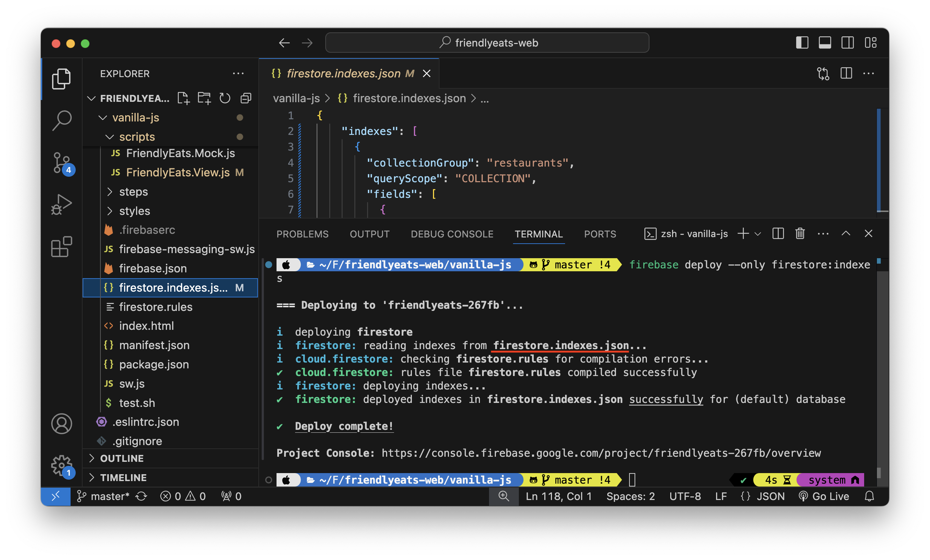930x560 pixels.
Task: Toggle the primary side bar layout button
Action: pyautogui.click(x=802, y=43)
